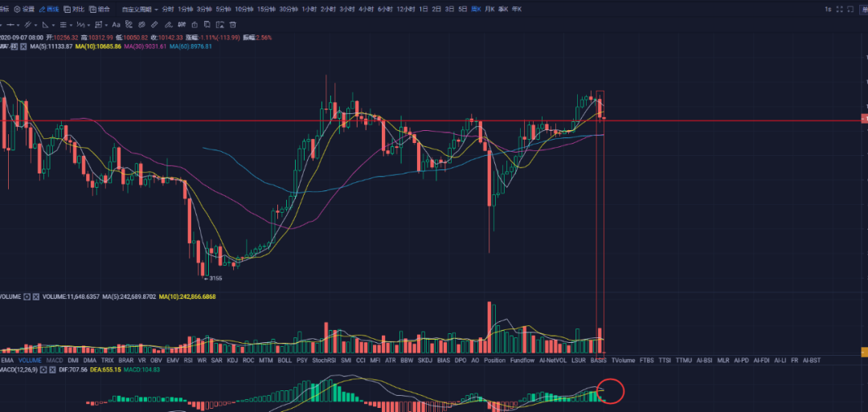The image size is (868, 412).
Task: Open the 组合 combination tool
Action: pos(100,9)
